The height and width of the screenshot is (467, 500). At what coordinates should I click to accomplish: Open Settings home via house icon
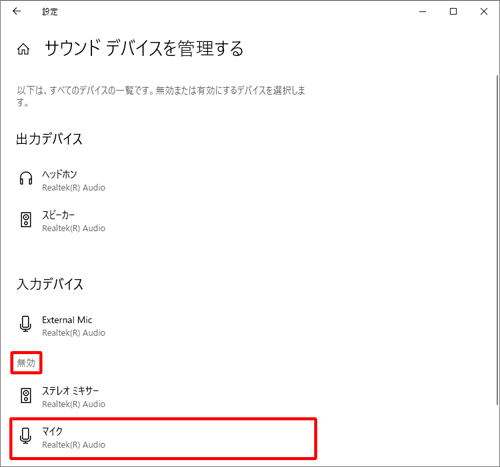click(23, 49)
